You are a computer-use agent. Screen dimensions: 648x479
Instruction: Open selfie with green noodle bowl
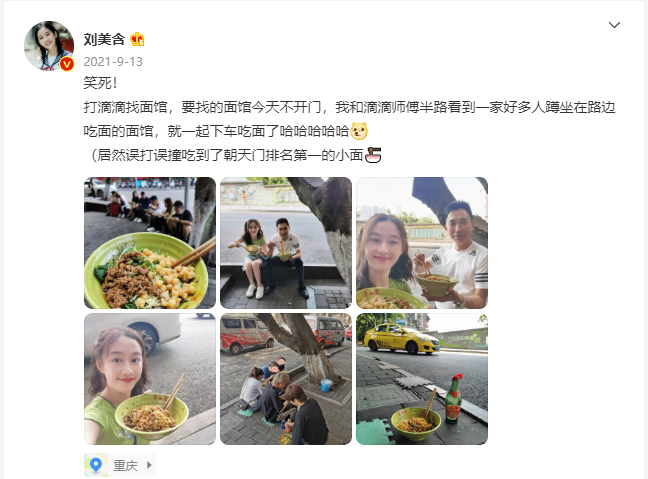click(150, 379)
